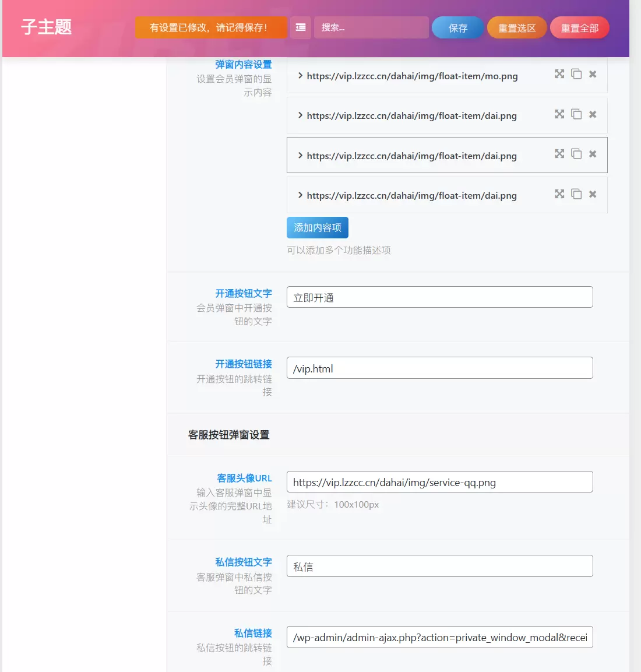This screenshot has height=672, width=641.
Task: Delete the dai.png row above 添加内容项 button
Action: pos(593,194)
